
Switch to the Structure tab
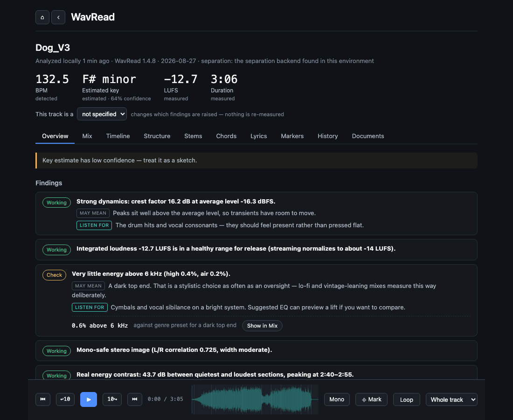157,136
